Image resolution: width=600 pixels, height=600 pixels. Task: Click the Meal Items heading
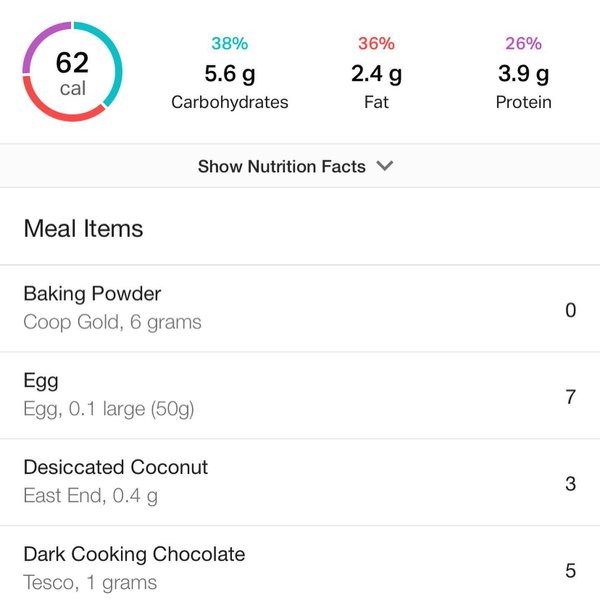click(x=83, y=229)
